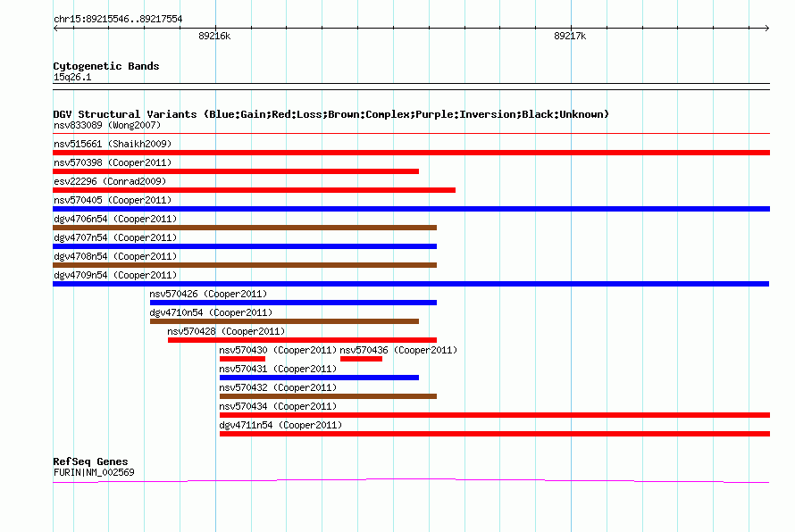
Task: Click the nsv570436 (Cooper2011) label
Action: (398, 350)
